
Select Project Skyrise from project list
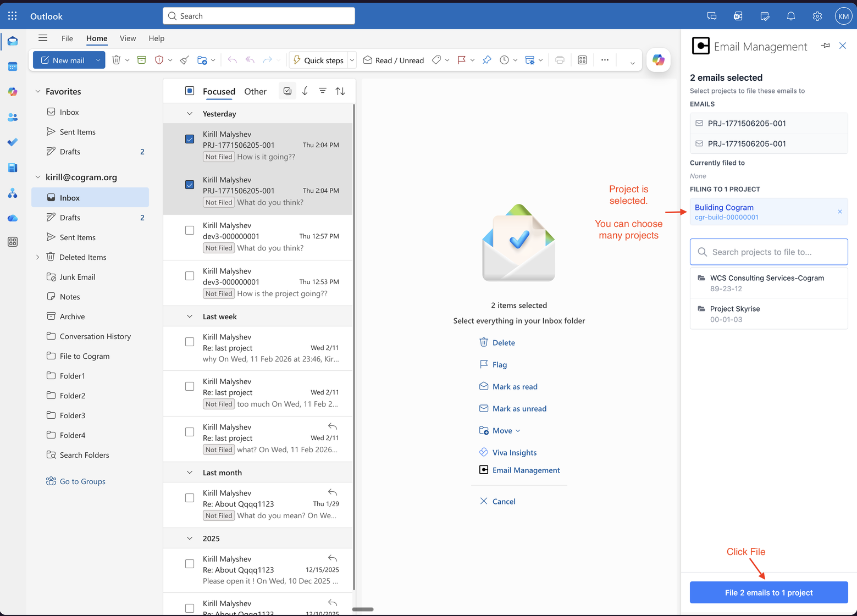(768, 314)
